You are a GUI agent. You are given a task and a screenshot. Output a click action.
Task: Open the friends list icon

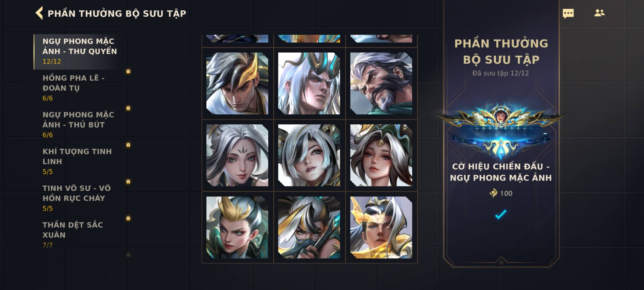599,13
